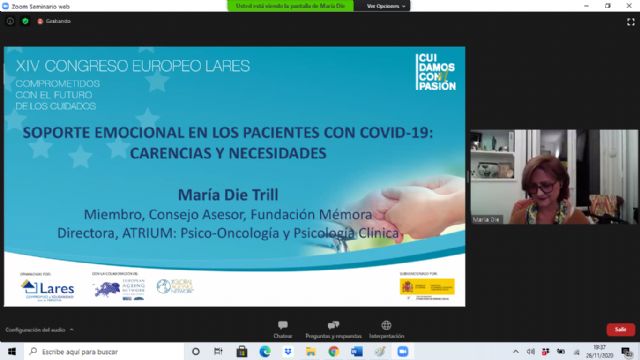The height and width of the screenshot is (360, 640).
Task: Show hidden system tray icons
Action: (516, 351)
